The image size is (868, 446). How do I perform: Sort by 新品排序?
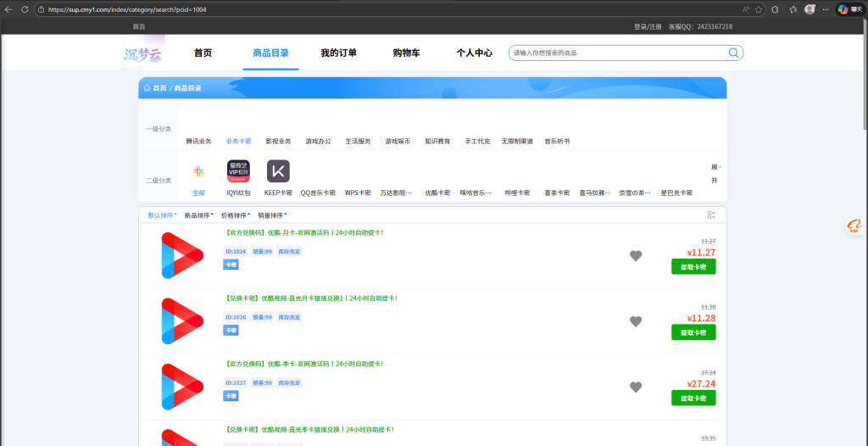pos(198,215)
